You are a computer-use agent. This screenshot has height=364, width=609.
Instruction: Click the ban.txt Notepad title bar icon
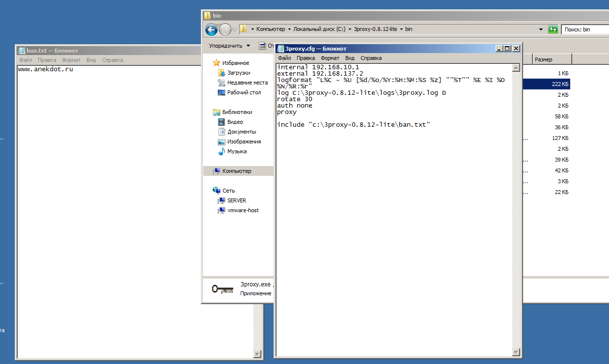click(x=22, y=51)
